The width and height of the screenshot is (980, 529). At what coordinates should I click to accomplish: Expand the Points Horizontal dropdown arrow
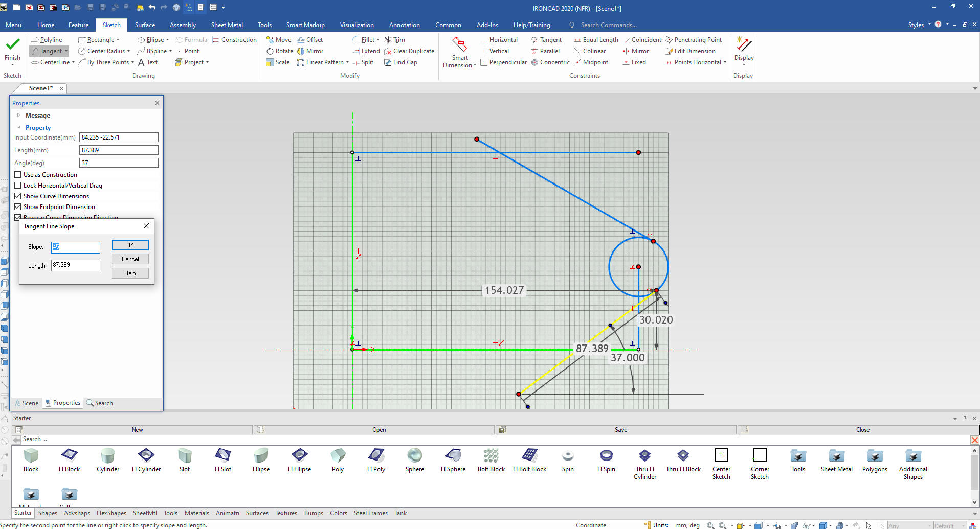click(725, 62)
